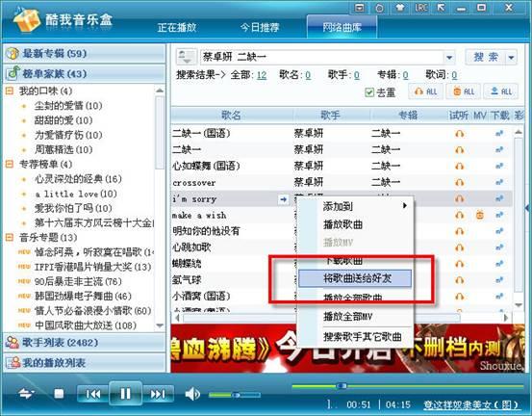Click headphone listen icon for 心如蝶舞 (国语)
Viewport: 532px width, 416px height.
(460, 167)
